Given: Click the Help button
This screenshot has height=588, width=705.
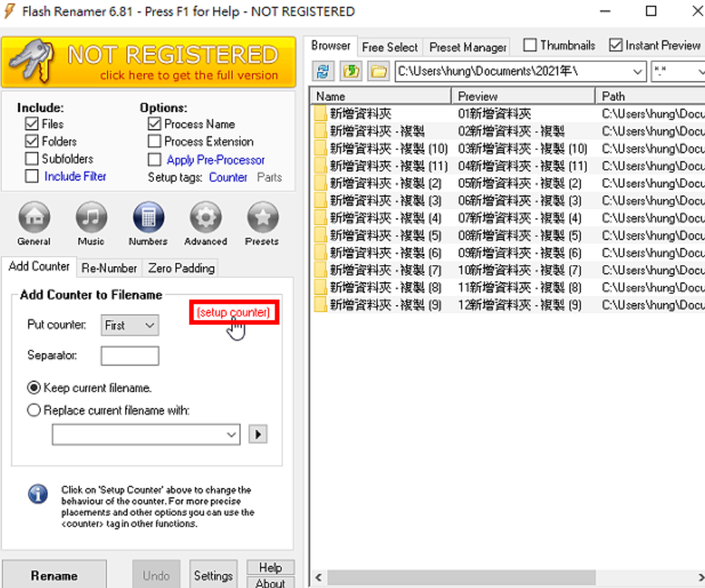Looking at the screenshot, I should click(270, 567).
